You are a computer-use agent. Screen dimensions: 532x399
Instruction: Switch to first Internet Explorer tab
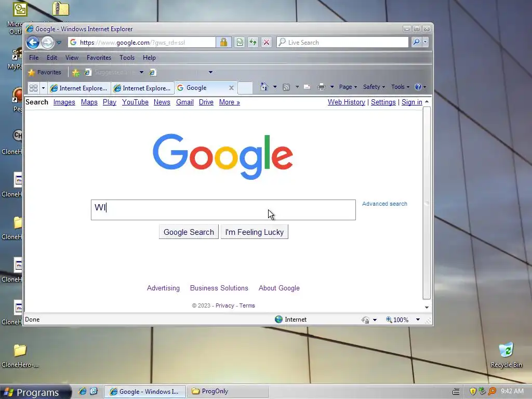pos(79,88)
